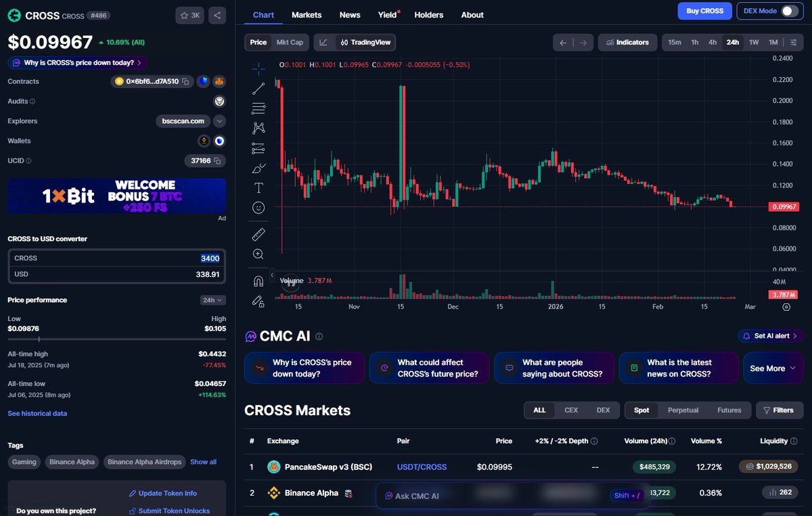Select Mkt Cap chart view
The width and height of the screenshot is (812, 516).
tap(290, 42)
